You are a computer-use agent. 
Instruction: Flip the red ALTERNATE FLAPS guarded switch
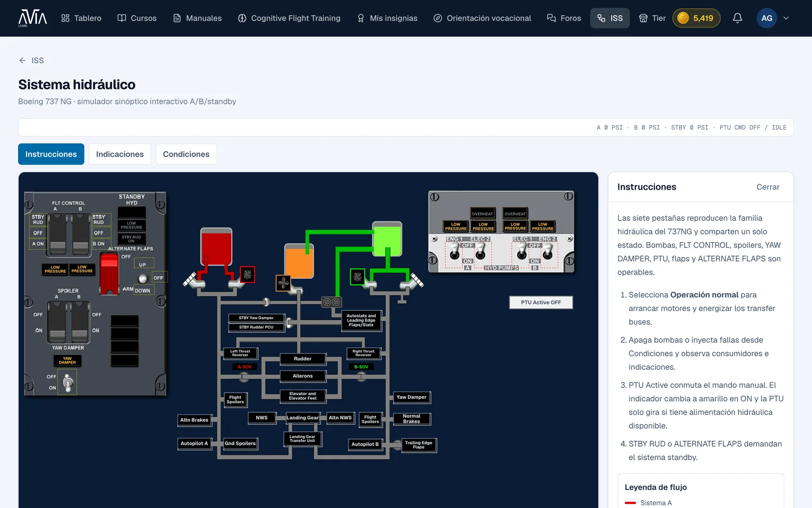click(x=109, y=274)
